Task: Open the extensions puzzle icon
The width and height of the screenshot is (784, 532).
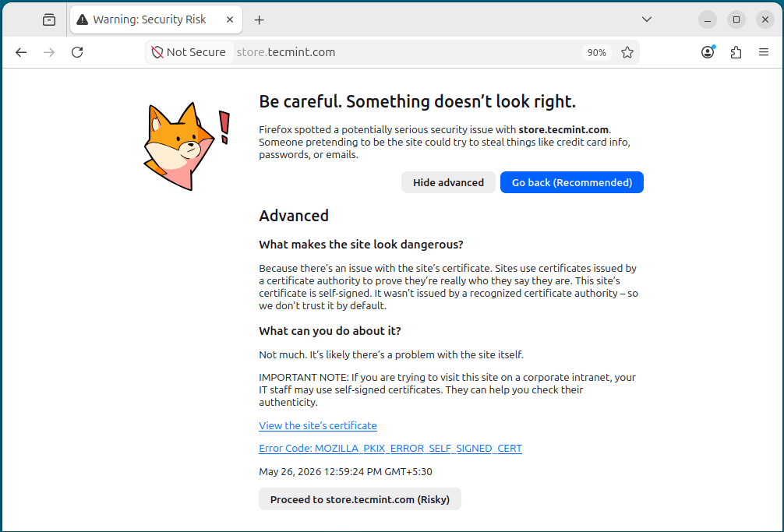Action: [x=736, y=52]
